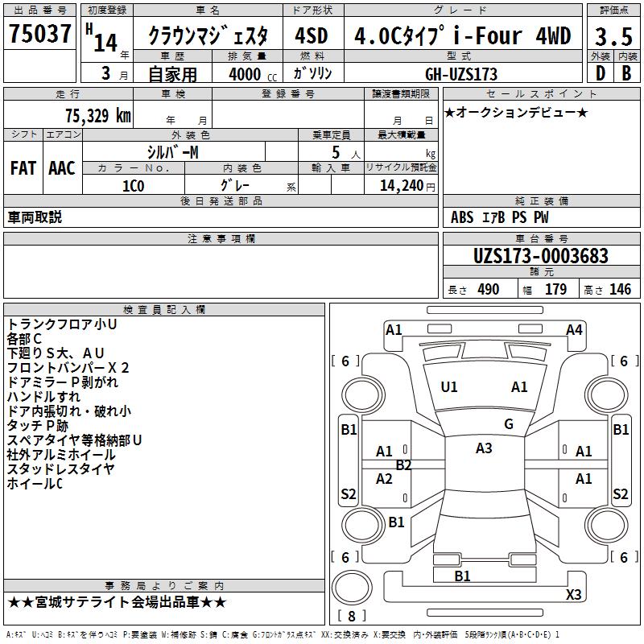Click the chassis number UZS173-0003683
The image size is (644, 644).
540,256
